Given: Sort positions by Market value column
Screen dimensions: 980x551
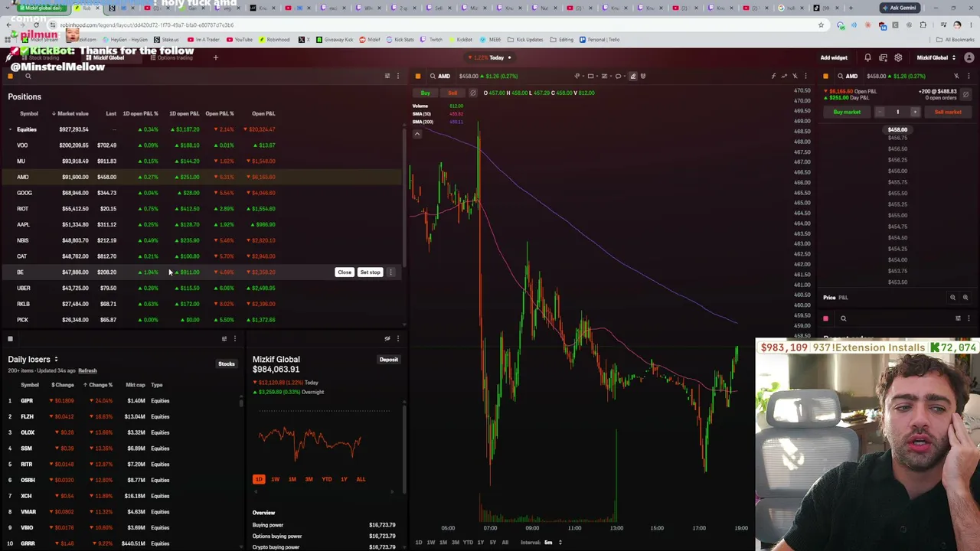Looking at the screenshot, I should pos(70,114).
